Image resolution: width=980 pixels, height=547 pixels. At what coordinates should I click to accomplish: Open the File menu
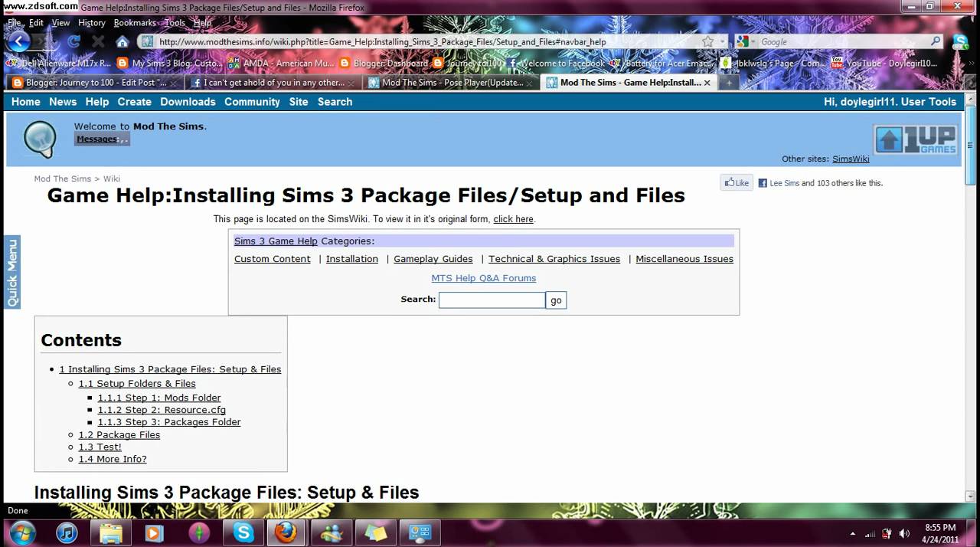point(14,23)
